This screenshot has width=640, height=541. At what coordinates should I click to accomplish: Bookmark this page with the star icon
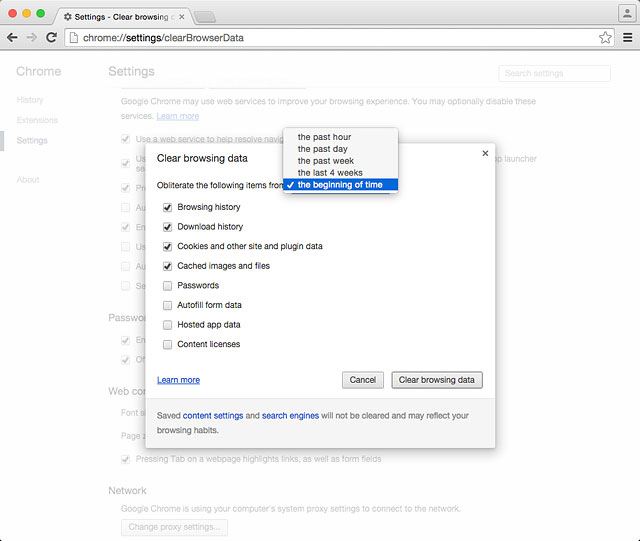[605, 38]
